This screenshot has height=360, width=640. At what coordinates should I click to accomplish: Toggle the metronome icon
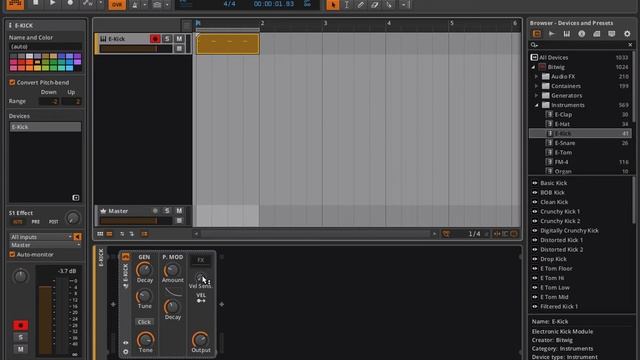pyautogui.click(x=134, y=4)
